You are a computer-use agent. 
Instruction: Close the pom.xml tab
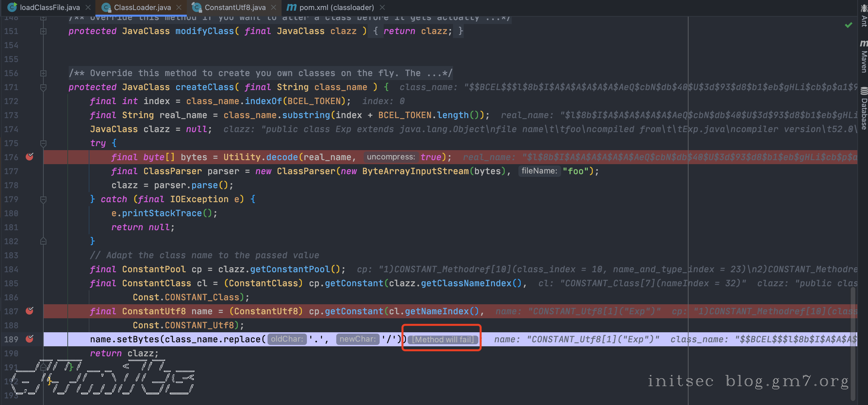pos(382,7)
